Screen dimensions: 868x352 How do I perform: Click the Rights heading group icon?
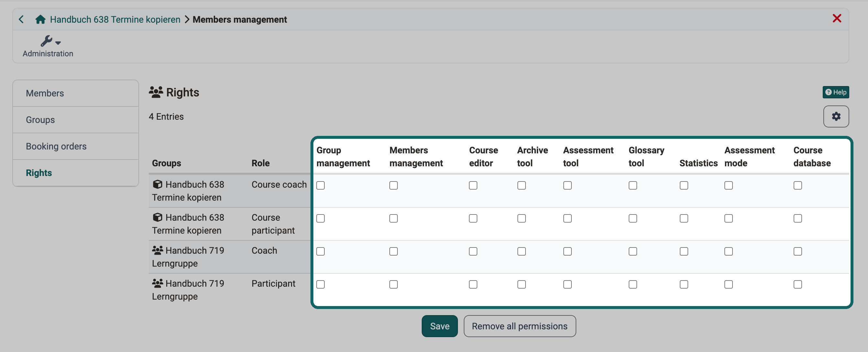(x=156, y=92)
